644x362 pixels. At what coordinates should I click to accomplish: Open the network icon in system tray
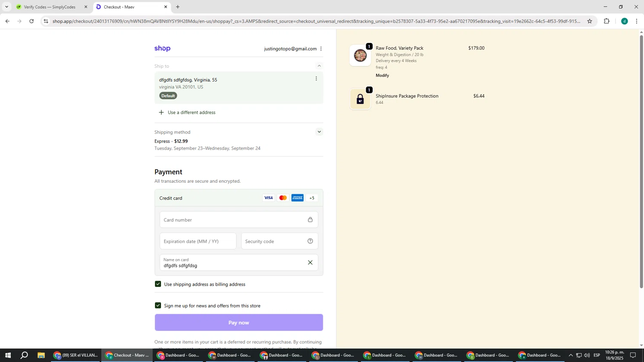[x=579, y=355]
